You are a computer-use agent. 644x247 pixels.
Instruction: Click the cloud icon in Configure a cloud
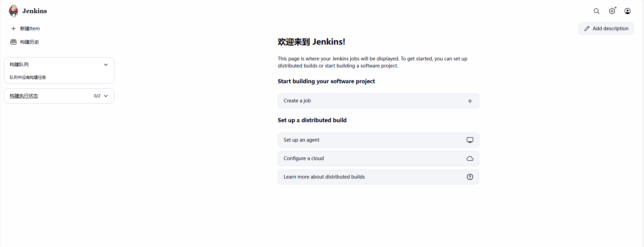[x=470, y=158]
